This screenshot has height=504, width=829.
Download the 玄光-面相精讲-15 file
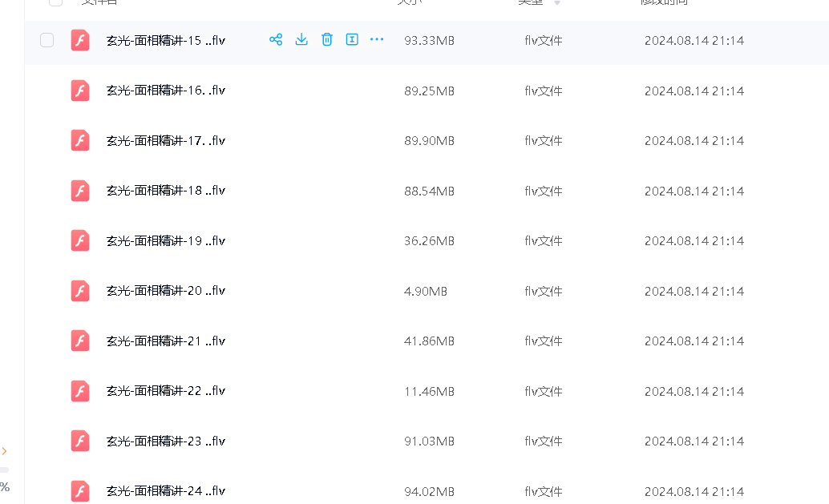point(301,39)
